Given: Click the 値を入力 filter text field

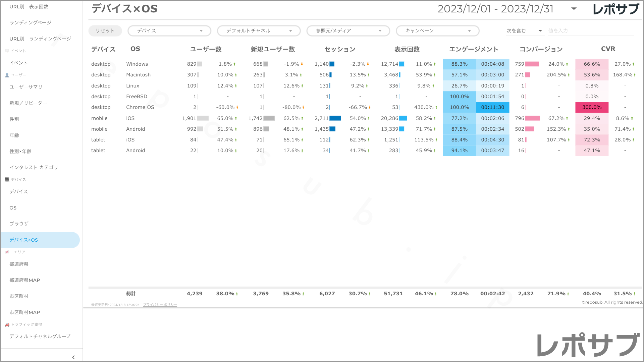Looking at the screenshot, I should click(x=590, y=31).
